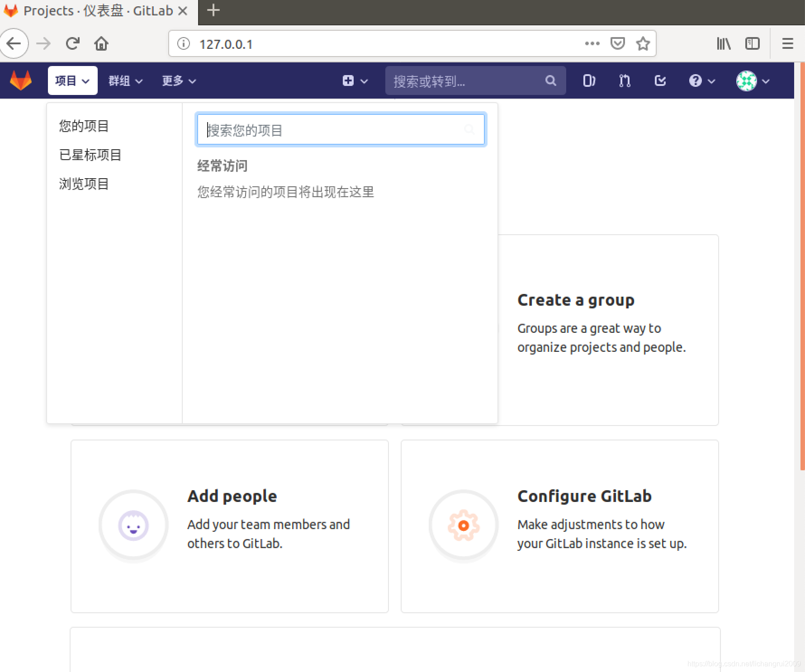The width and height of the screenshot is (805, 672).
Task: Click the Add people heading
Action: pyautogui.click(x=232, y=496)
